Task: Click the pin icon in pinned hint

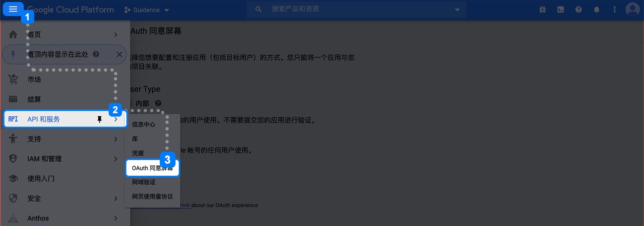Action: (13, 54)
